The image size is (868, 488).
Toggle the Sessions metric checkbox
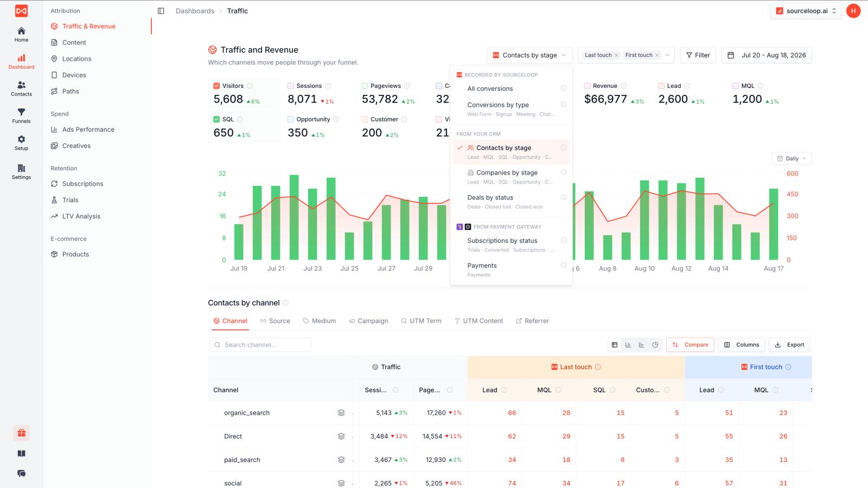pos(291,86)
